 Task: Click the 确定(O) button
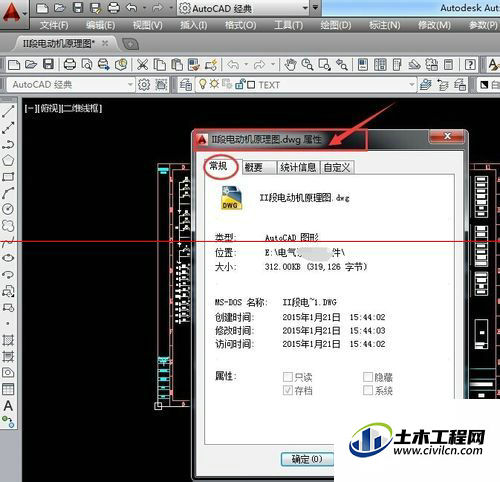click(x=307, y=459)
